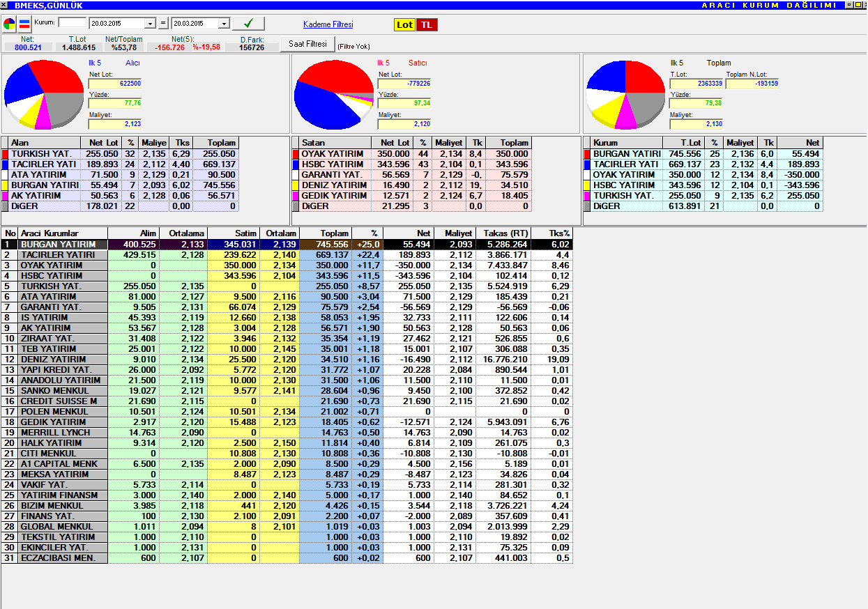Click the Araci Kurumlar column header

pos(62,233)
